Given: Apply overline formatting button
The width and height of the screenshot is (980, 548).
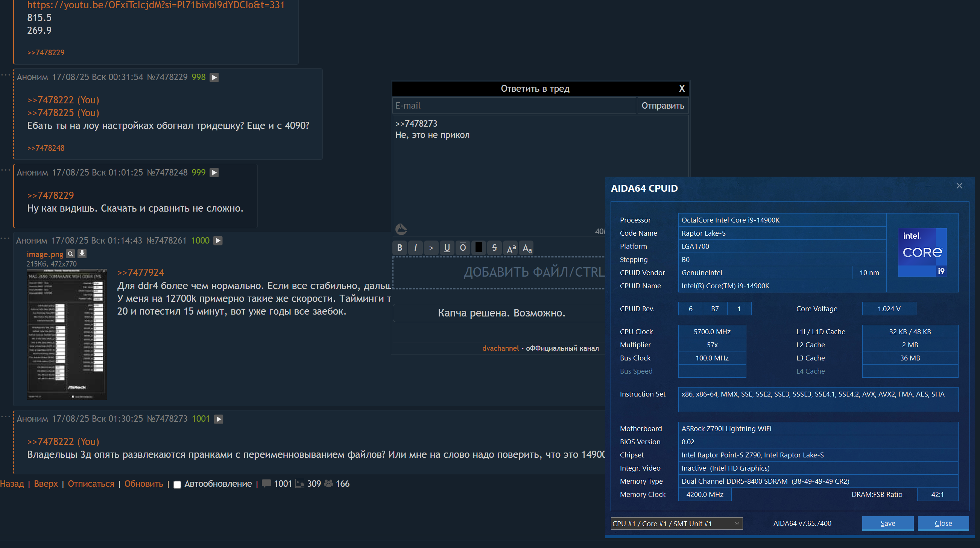Looking at the screenshot, I should click(x=463, y=248).
